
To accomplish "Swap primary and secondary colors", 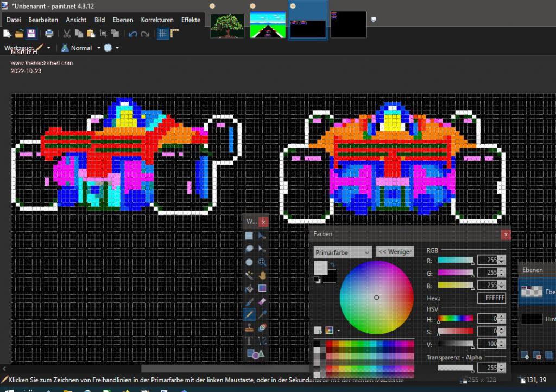I will click(x=332, y=265).
